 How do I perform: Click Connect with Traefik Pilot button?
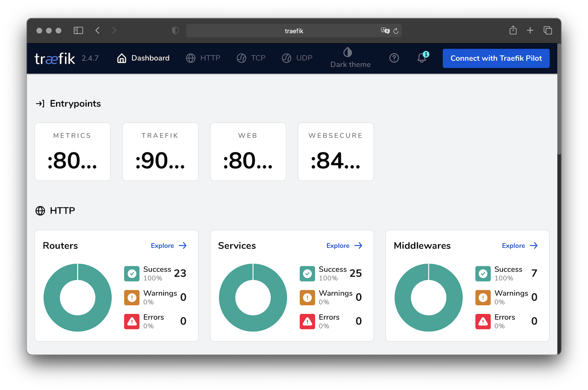(x=496, y=58)
